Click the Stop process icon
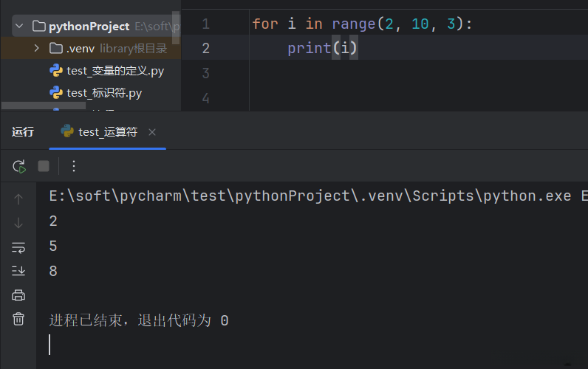Image resolution: width=588 pixels, height=369 pixels. [x=44, y=166]
